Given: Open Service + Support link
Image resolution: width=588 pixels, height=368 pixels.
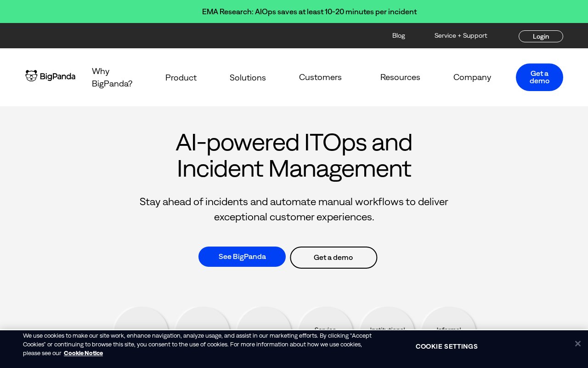Looking at the screenshot, I should click(x=461, y=35).
